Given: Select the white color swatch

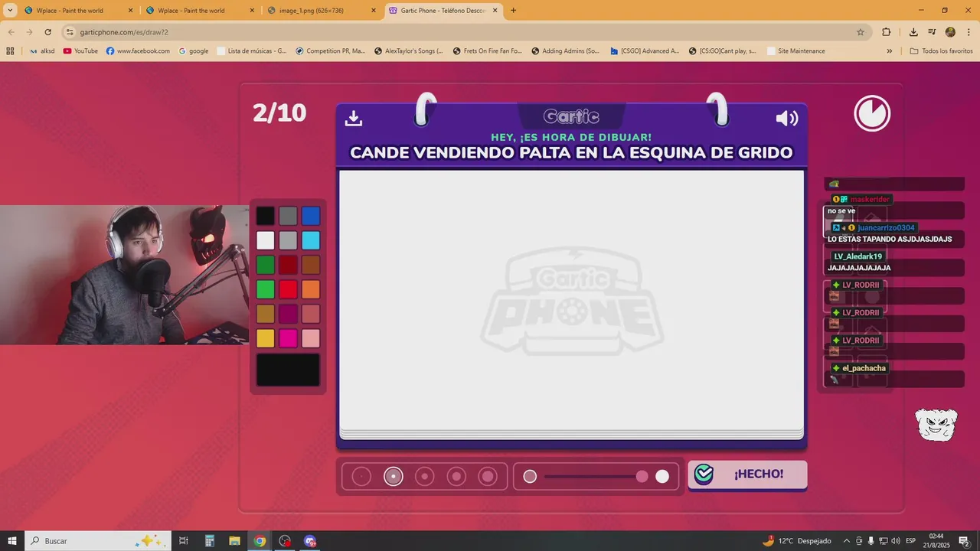Looking at the screenshot, I should (266, 240).
